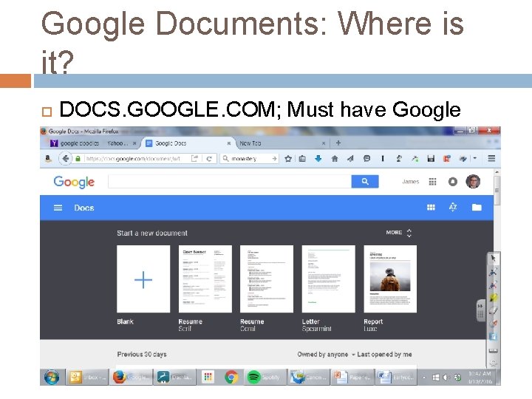The image size is (532, 399).
Task: Open the Resume Serif template
Action: tap(205, 279)
